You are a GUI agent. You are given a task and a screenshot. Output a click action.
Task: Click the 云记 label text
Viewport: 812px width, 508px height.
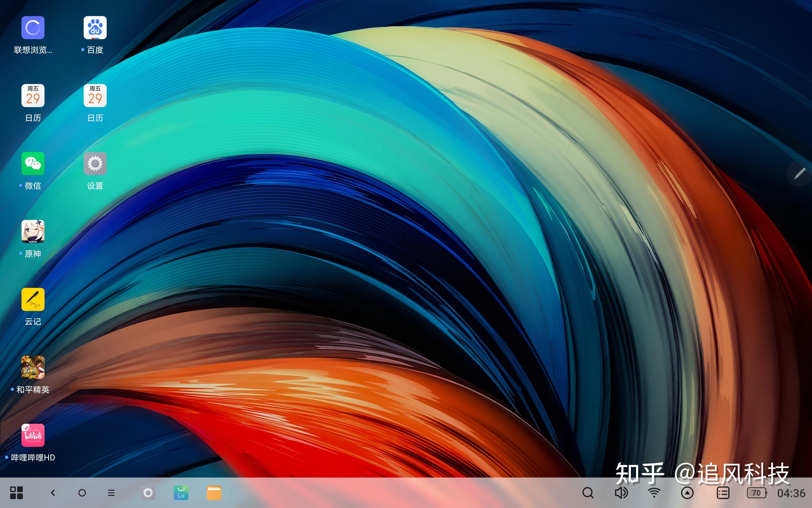[x=33, y=322]
